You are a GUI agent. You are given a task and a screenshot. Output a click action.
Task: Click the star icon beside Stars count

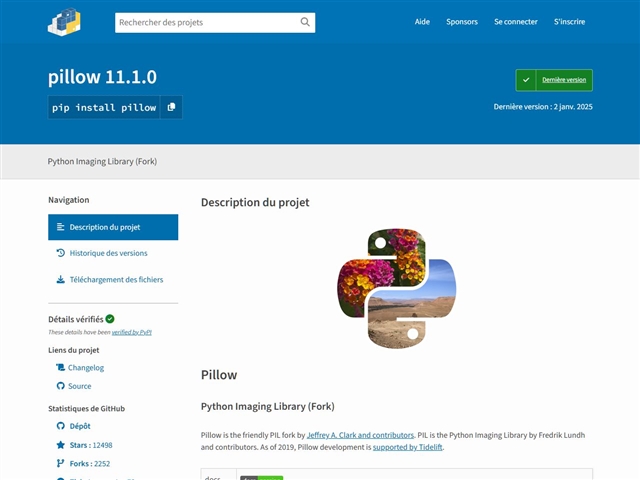tap(60, 445)
